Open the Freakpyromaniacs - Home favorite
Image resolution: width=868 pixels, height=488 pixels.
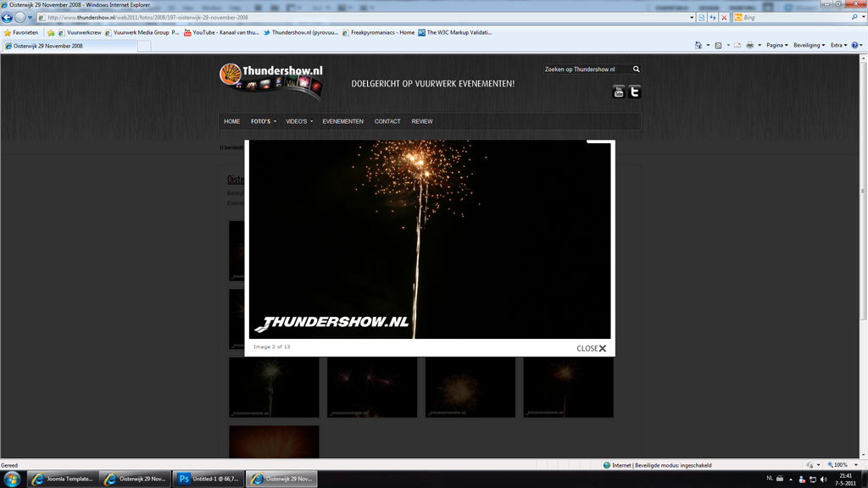[x=378, y=33]
